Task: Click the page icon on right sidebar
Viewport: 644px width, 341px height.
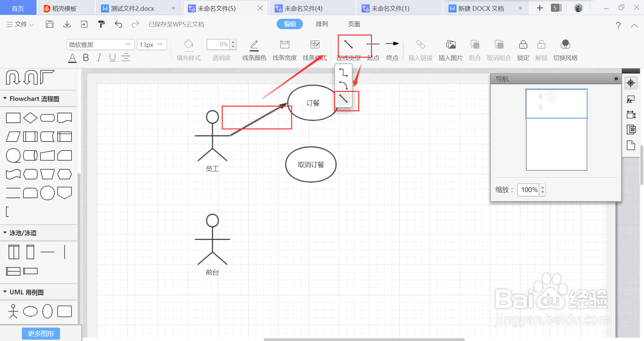Action: point(631,145)
